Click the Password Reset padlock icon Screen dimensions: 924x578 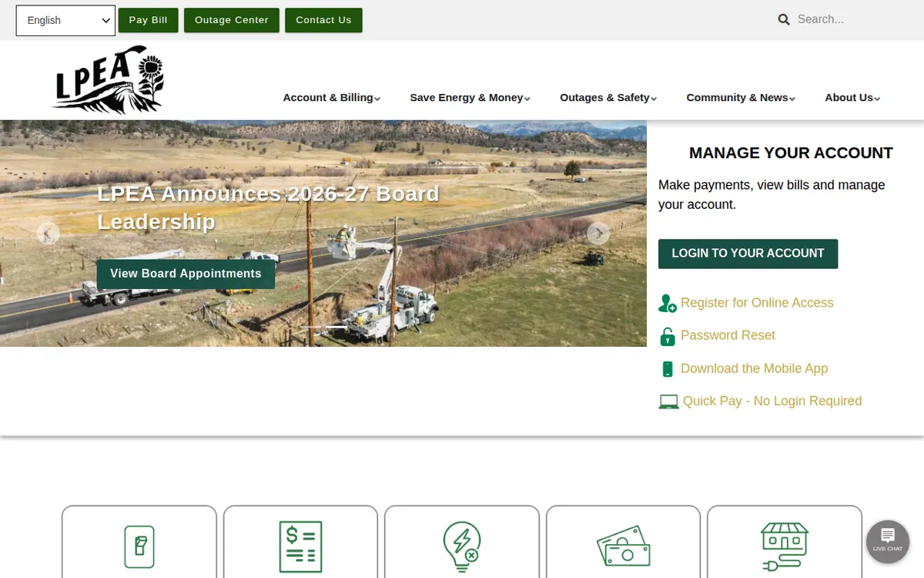coord(668,336)
